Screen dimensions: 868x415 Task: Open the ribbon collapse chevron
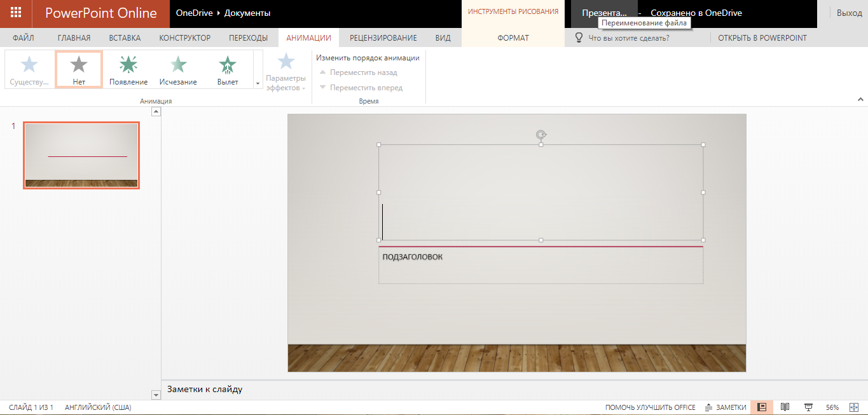point(861,99)
